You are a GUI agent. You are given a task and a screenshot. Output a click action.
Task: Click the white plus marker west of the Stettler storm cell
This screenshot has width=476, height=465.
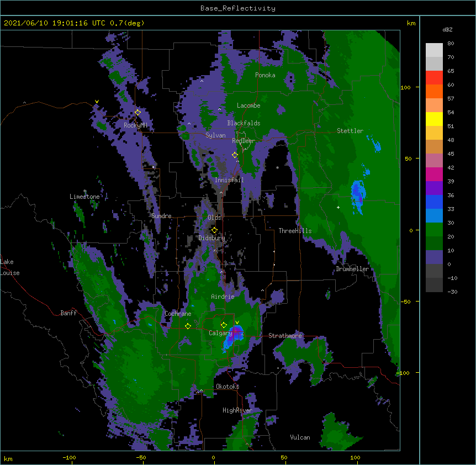(338, 207)
